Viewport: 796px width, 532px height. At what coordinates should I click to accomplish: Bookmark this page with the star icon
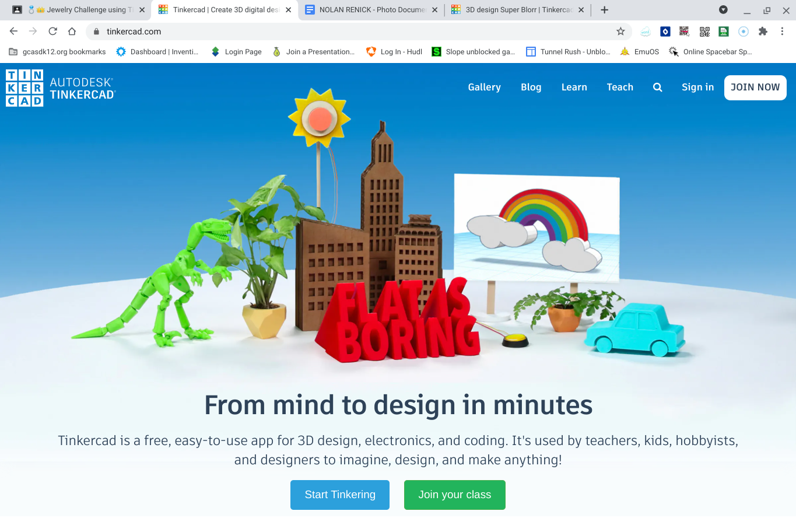click(620, 32)
